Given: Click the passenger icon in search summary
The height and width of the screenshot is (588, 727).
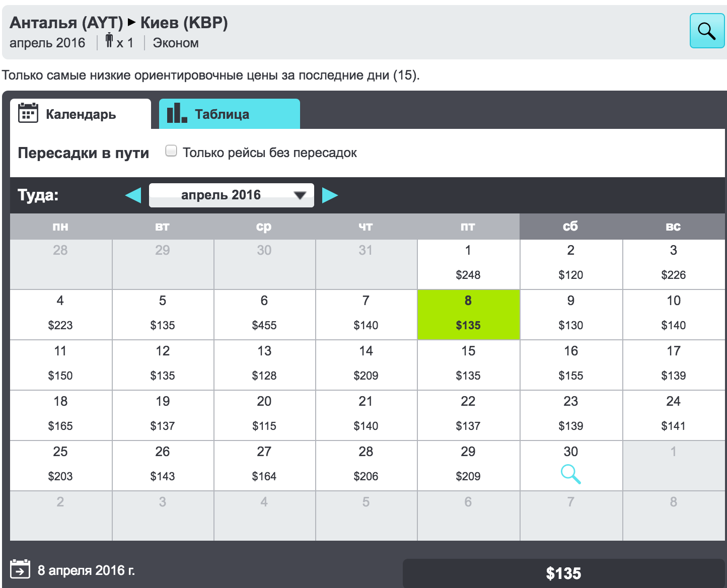Looking at the screenshot, I should point(109,41).
